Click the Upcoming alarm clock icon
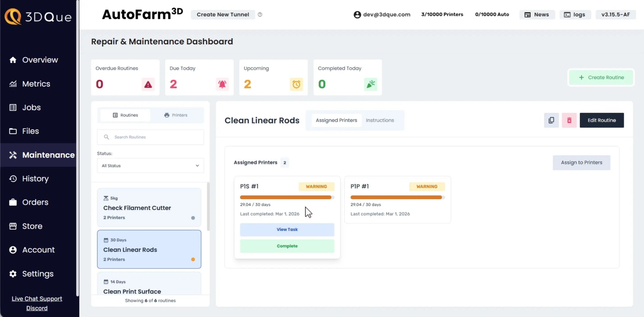The width and height of the screenshot is (644, 317). coord(296,84)
